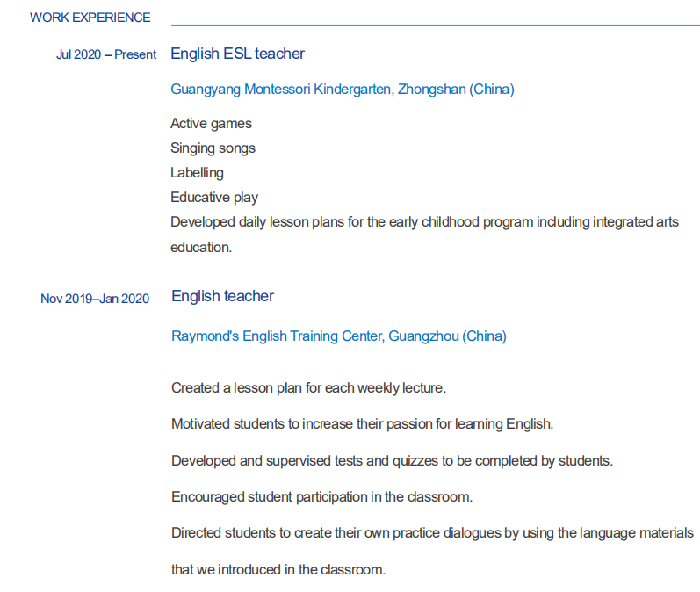Click the word 'education.' ending the first job
The width and height of the screenshot is (700, 592).
pyautogui.click(x=201, y=248)
